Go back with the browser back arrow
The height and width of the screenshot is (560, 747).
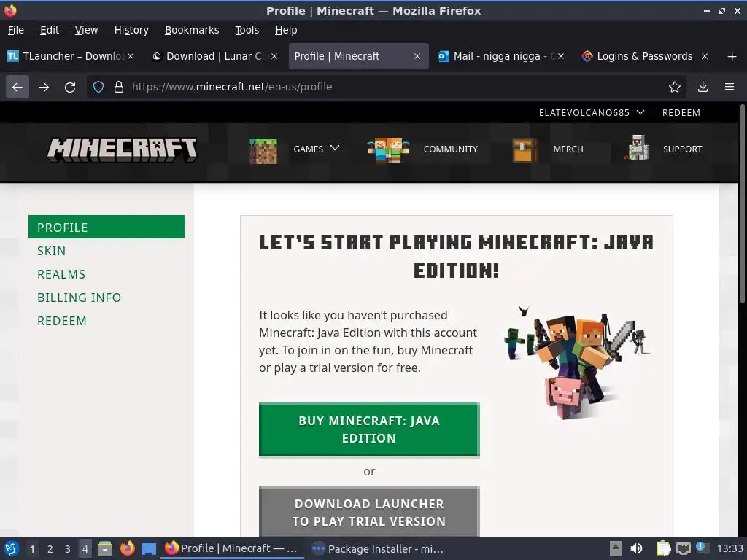tap(18, 87)
